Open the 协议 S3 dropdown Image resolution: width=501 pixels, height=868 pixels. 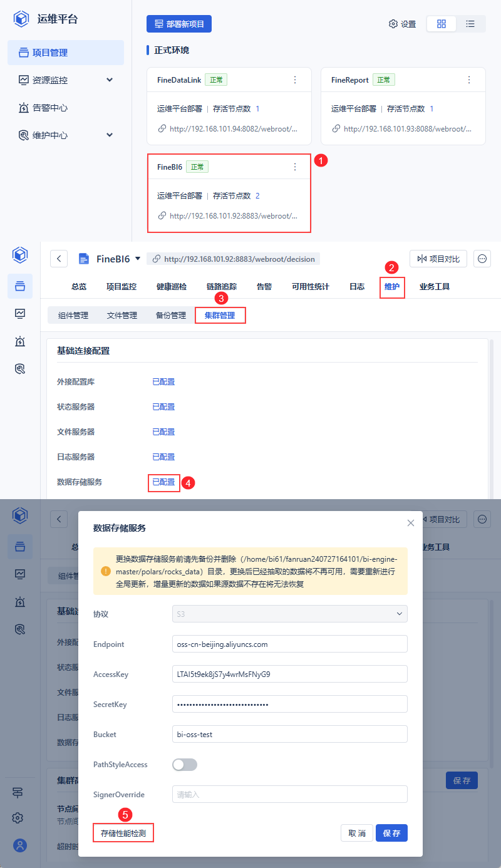[290, 614]
